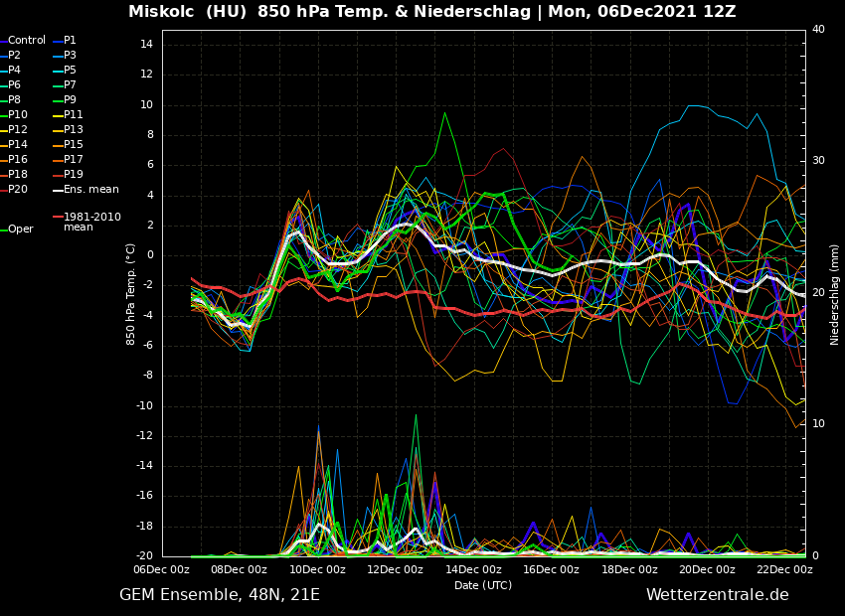Click the GEM Ensemble, 48N, 21E caption
The height and width of the screenshot is (616, 845).
click(220, 595)
